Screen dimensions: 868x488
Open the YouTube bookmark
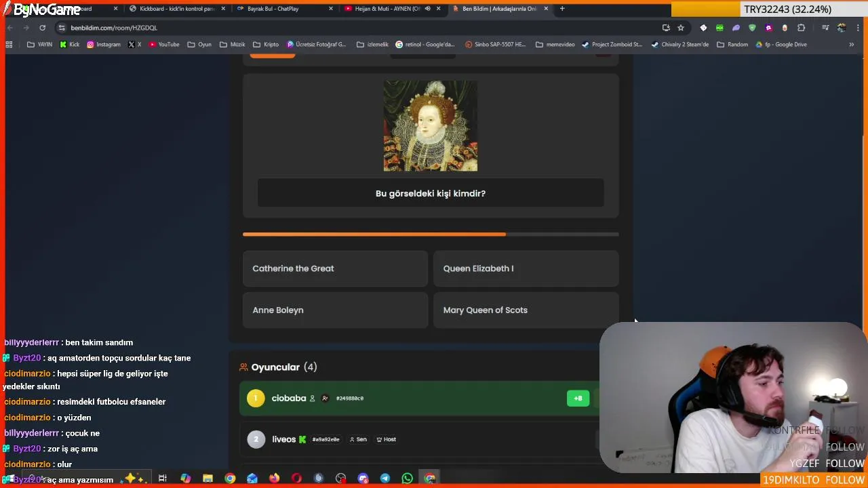163,45
